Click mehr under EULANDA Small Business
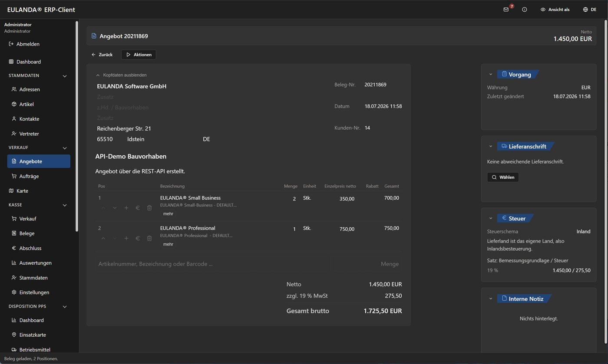608x364 pixels. point(168,214)
